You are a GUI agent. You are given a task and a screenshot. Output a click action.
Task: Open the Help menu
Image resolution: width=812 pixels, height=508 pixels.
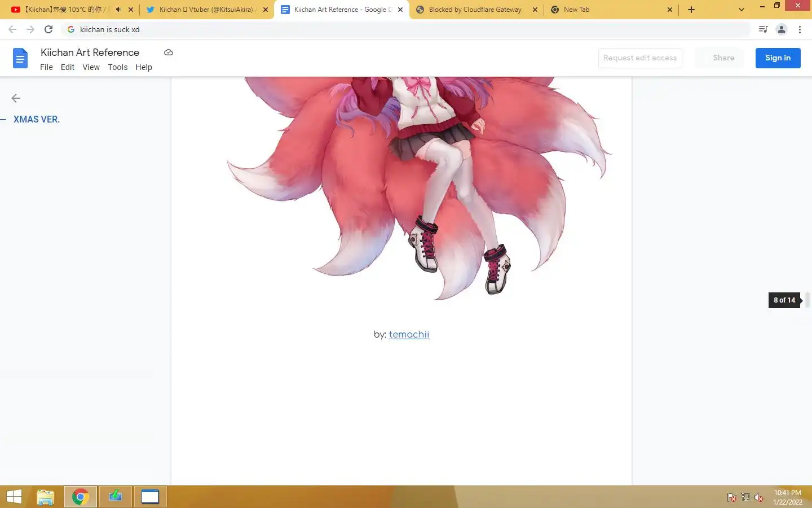coord(144,67)
